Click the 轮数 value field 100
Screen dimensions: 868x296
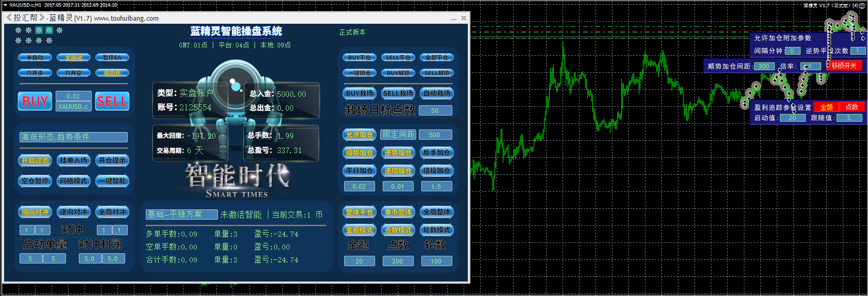pos(436,261)
